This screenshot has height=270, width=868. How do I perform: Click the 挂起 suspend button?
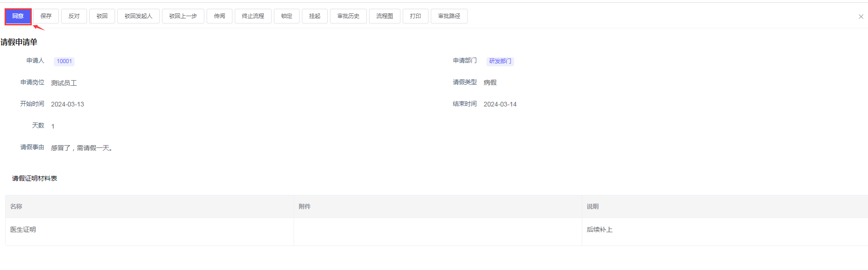pyautogui.click(x=314, y=16)
